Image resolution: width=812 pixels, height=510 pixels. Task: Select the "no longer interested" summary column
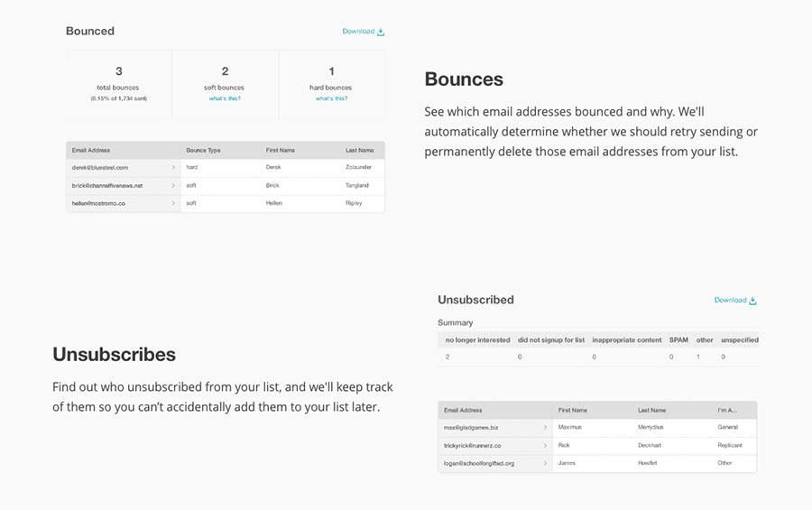477,340
